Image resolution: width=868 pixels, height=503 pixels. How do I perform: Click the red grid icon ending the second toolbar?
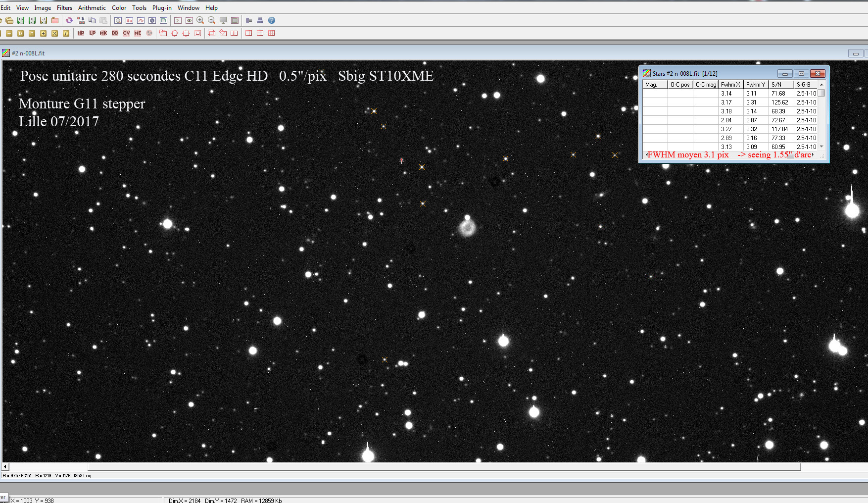pyautogui.click(x=272, y=33)
